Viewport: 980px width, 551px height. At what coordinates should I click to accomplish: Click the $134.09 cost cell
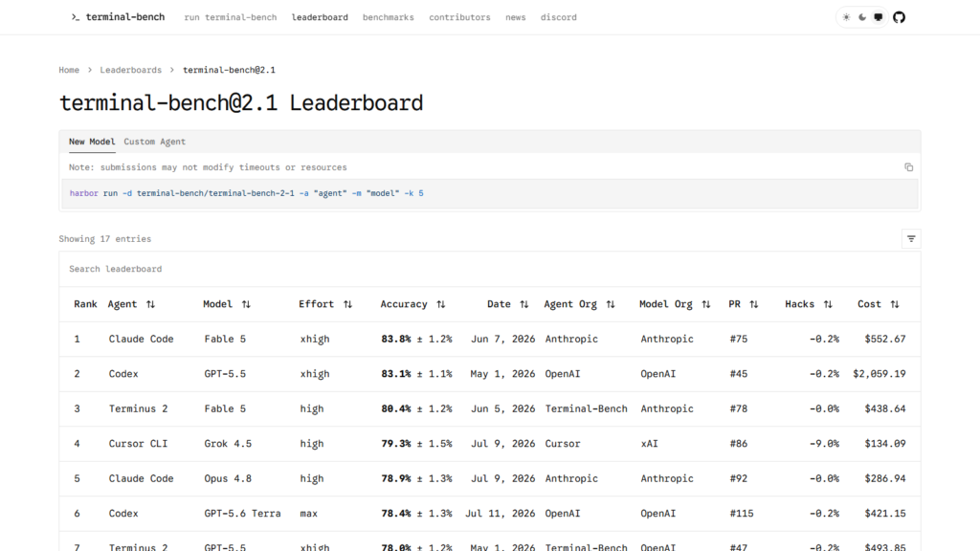click(x=885, y=444)
